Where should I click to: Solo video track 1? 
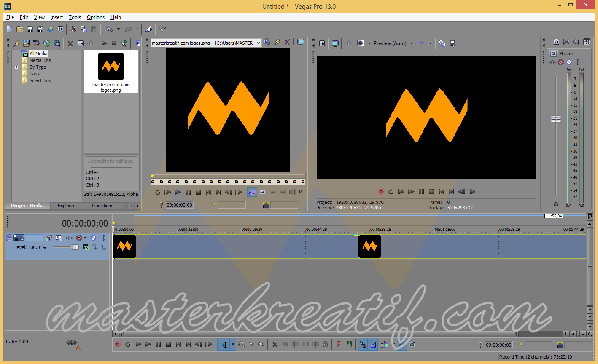pyautogui.click(x=103, y=238)
